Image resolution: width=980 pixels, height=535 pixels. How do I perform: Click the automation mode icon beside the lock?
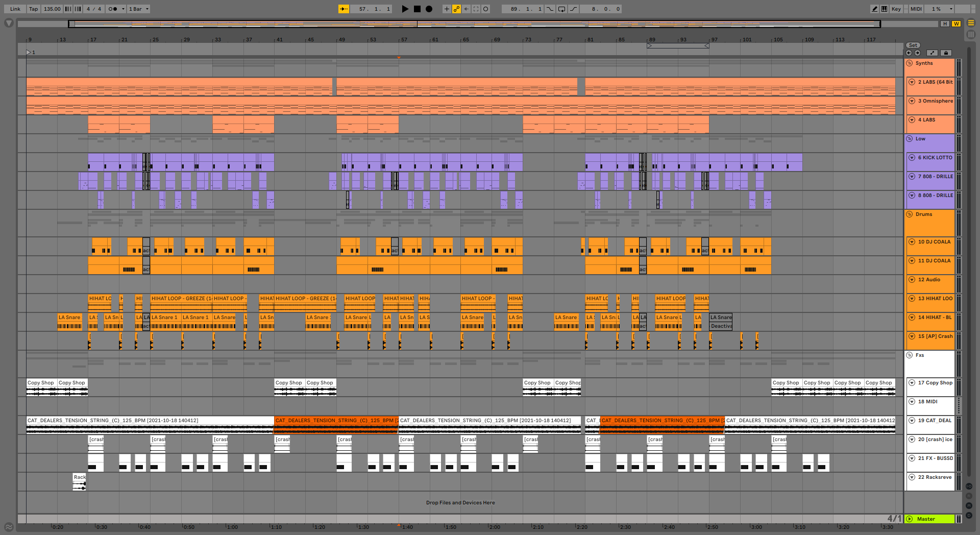[932, 53]
